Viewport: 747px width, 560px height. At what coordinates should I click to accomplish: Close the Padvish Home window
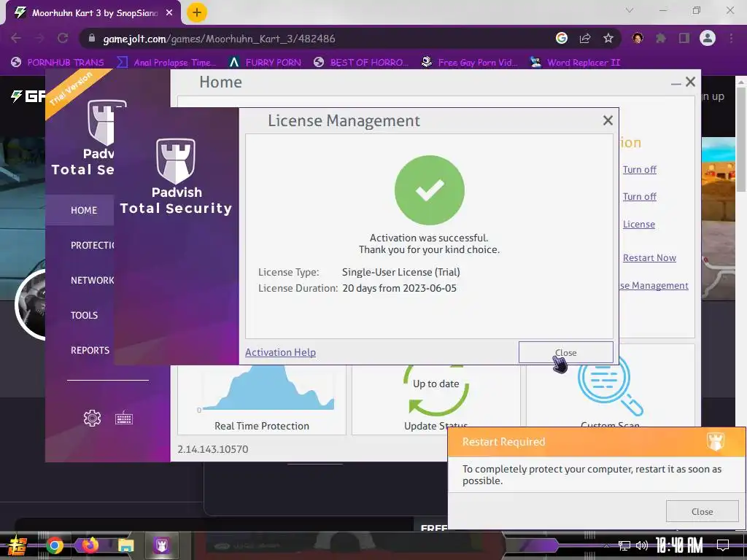[690, 82]
